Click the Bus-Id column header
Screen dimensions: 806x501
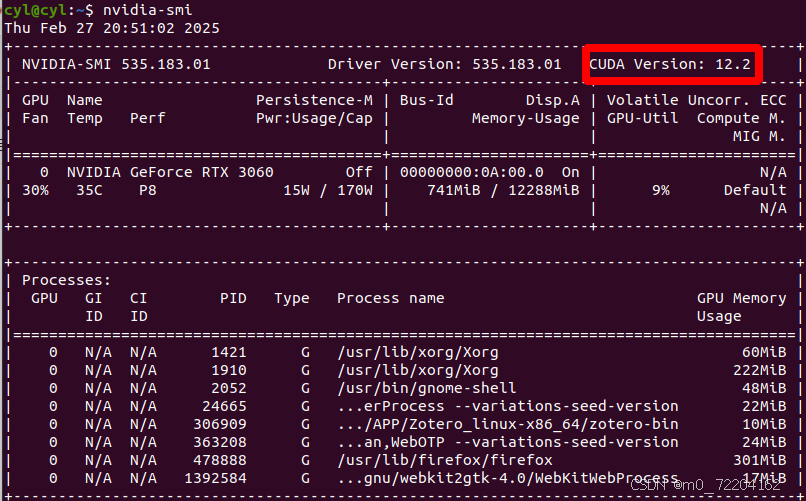pyautogui.click(x=427, y=100)
